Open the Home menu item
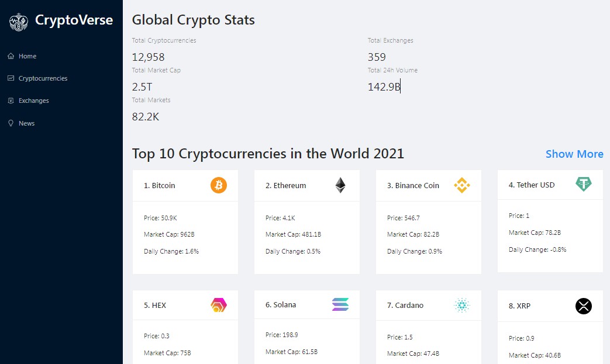The width and height of the screenshot is (610, 364). click(x=27, y=56)
